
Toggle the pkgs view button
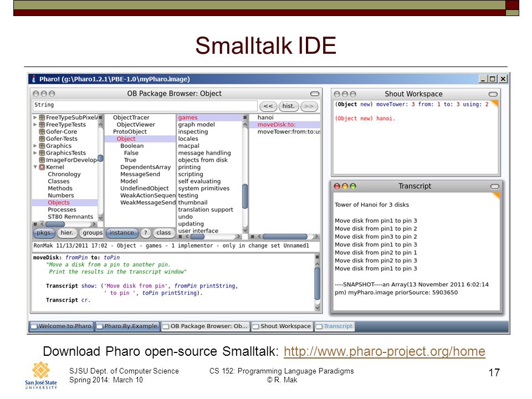pos(44,233)
